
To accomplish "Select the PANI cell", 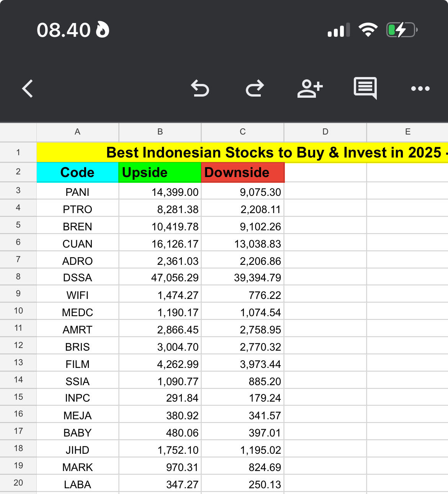I will point(78,192).
